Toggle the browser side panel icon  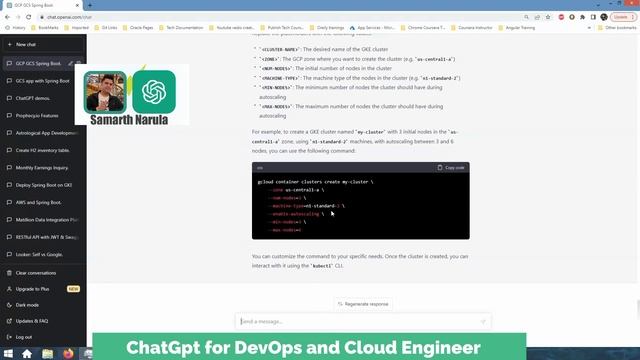[593, 17]
